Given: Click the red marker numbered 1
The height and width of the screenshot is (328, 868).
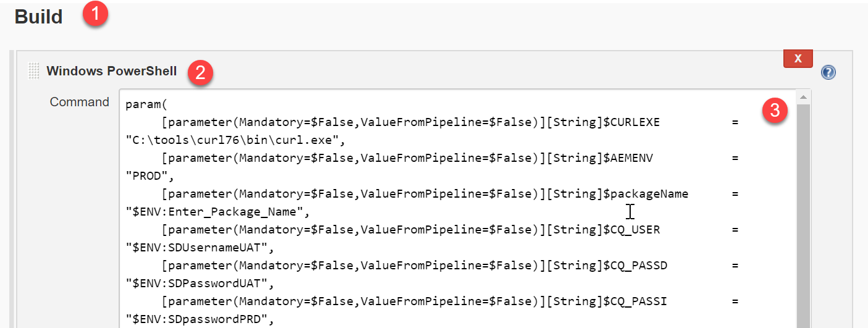Looking at the screenshot, I should coord(95,15).
